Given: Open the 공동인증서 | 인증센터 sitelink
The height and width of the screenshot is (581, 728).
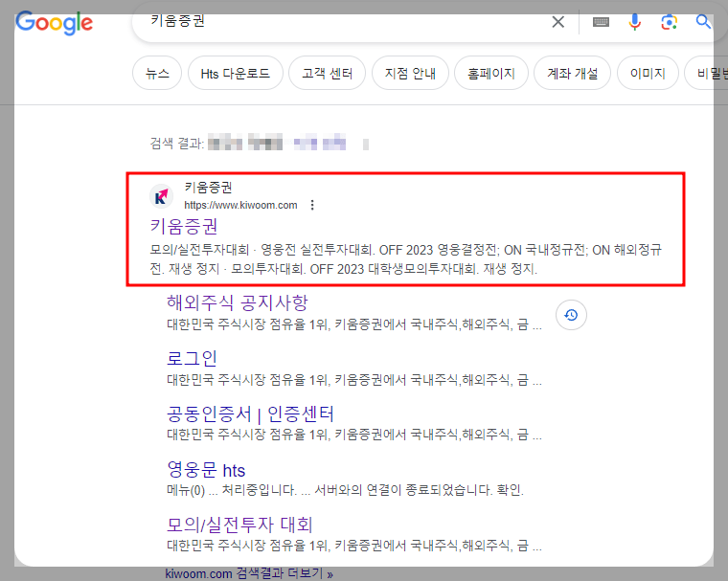Looking at the screenshot, I should pos(250,413).
